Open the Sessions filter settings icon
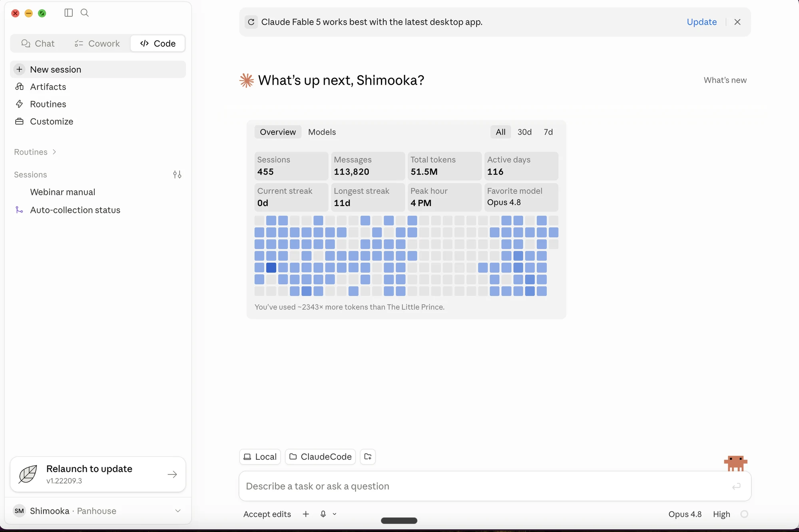Image resolution: width=799 pixels, height=532 pixels. pos(177,175)
